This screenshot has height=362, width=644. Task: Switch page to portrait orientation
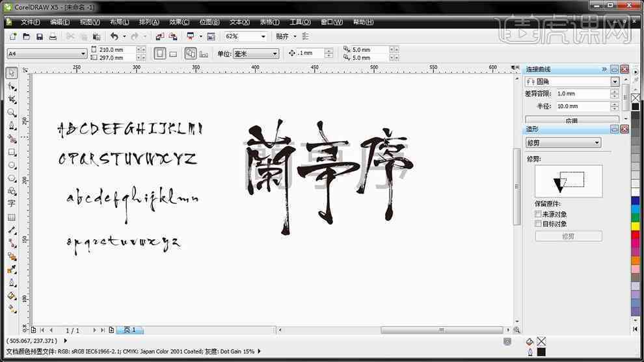(160, 53)
